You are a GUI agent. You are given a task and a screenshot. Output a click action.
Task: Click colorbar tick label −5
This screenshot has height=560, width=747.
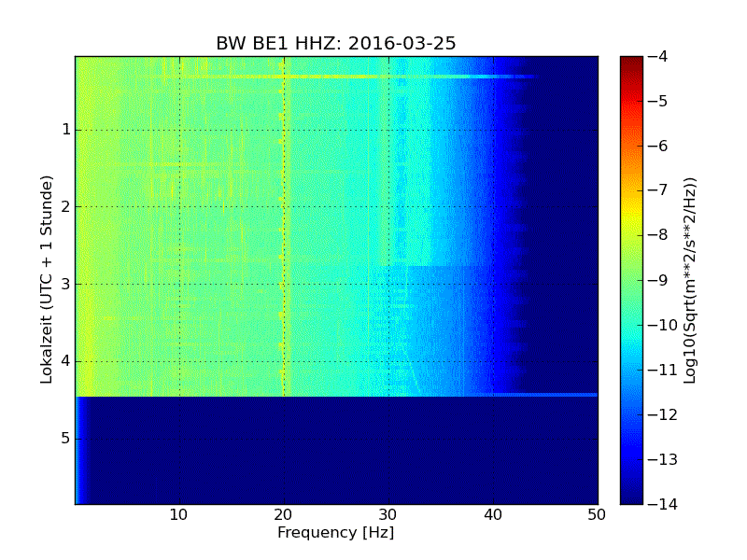[x=658, y=101]
